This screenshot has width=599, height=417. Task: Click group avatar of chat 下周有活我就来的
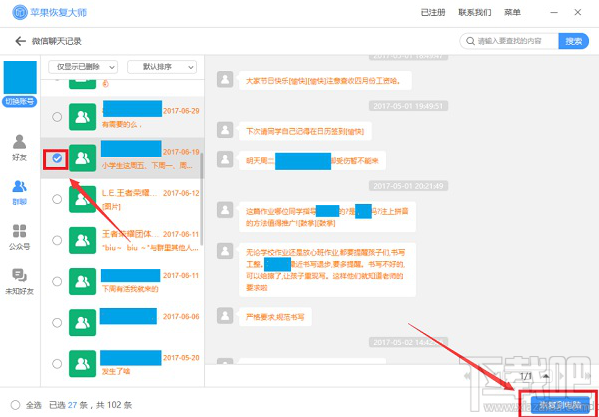[x=83, y=281]
